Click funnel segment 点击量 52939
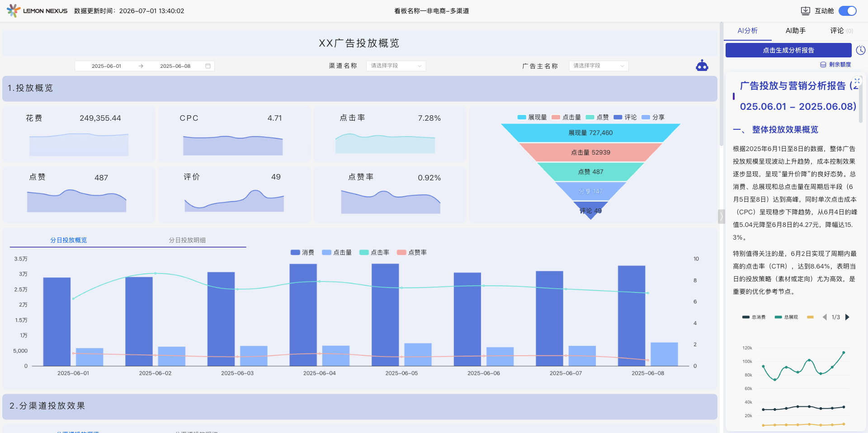The image size is (868, 433). [590, 152]
